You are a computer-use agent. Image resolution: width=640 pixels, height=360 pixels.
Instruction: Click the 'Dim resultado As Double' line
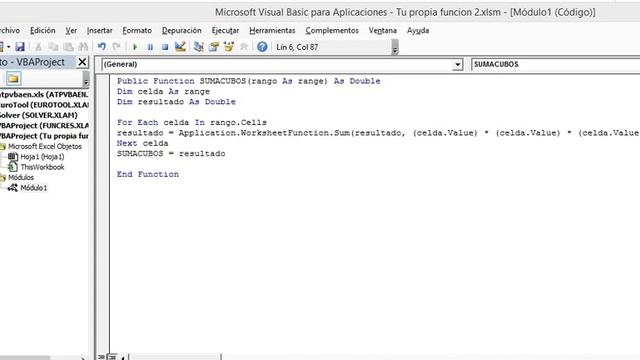click(x=176, y=102)
